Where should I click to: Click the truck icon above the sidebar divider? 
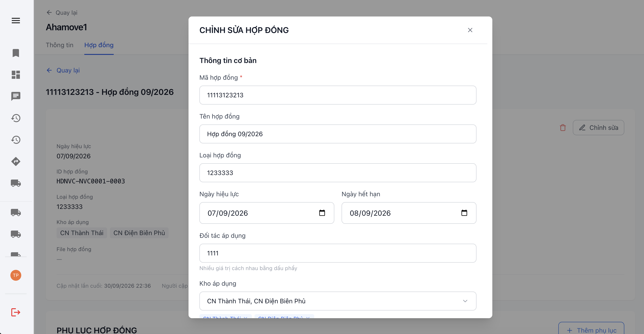[16, 183]
